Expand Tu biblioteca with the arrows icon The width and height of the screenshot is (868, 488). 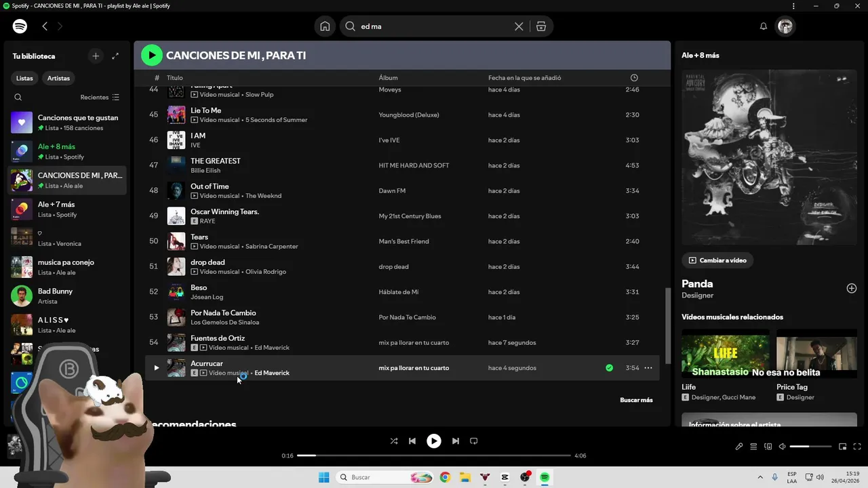coord(115,56)
